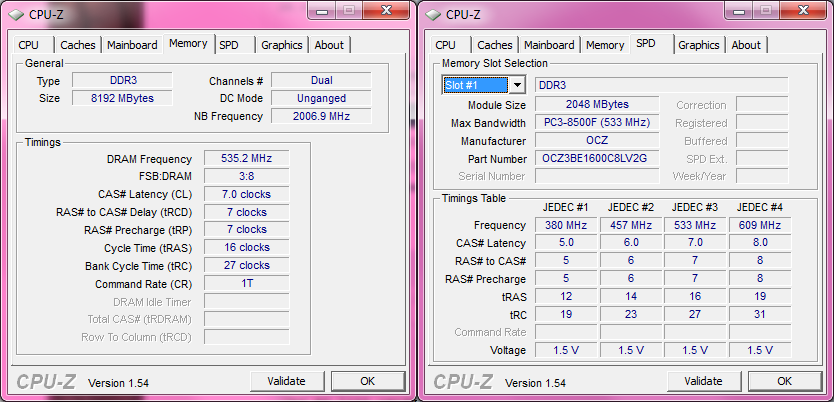The width and height of the screenshot is (835, 402).
Task: Click Validate button in Memory window
Action: pyautogui.click(x=286, y=381)
